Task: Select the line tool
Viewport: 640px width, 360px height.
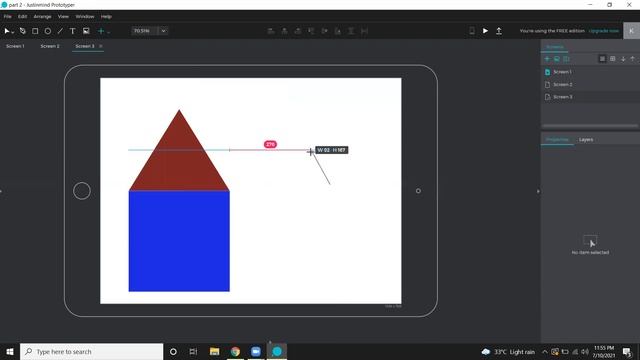Action: pos(60,31)
